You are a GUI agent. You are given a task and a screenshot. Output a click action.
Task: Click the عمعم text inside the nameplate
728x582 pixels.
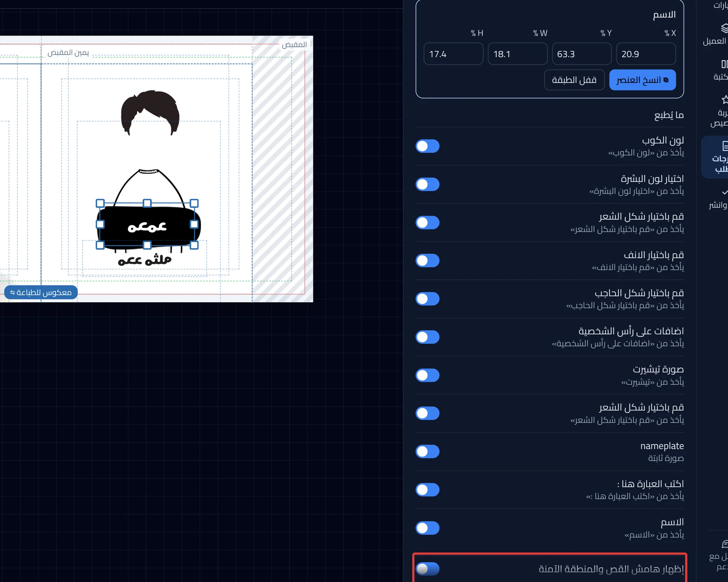[147, 226]
